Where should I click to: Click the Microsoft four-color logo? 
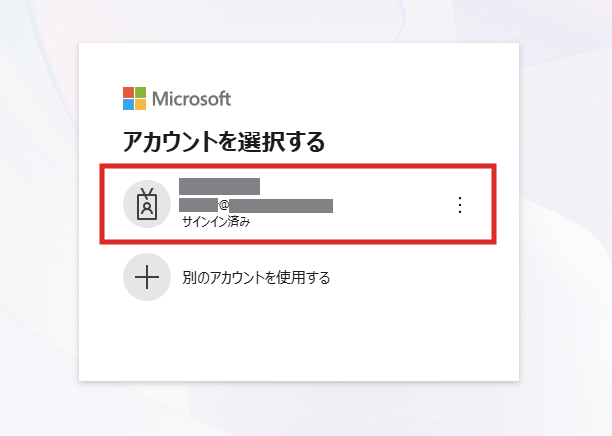pyautogui.click(x=135, y=98)
